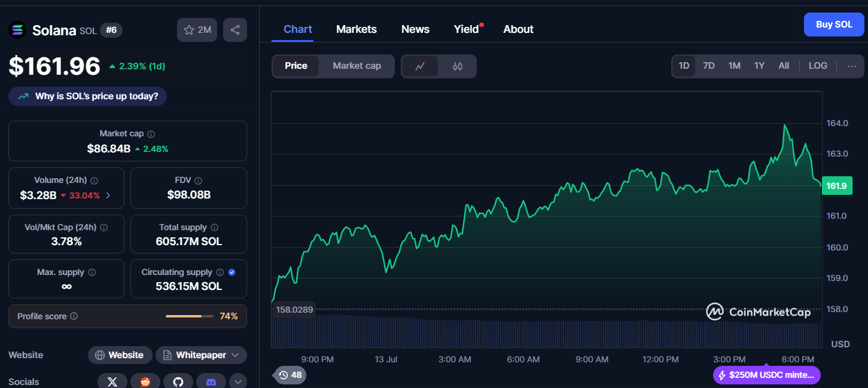Switch to the Markets tab
Image resolution: width=868 pixels, height=388 pixels.
[x=357, y=29]
